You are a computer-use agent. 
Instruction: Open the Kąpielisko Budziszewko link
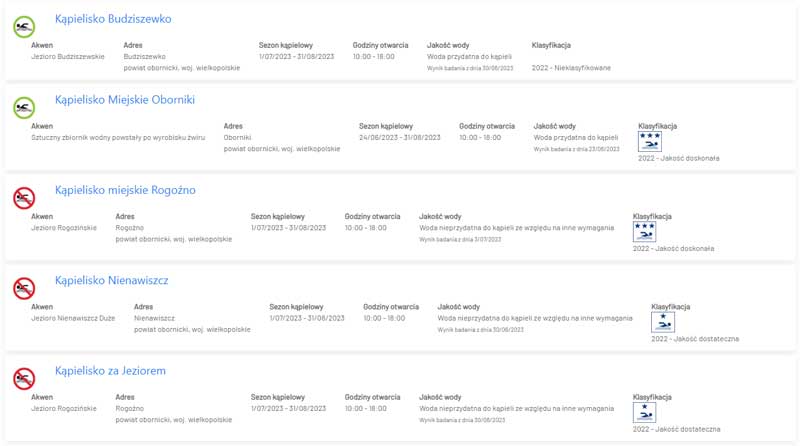tap(113, 19)
